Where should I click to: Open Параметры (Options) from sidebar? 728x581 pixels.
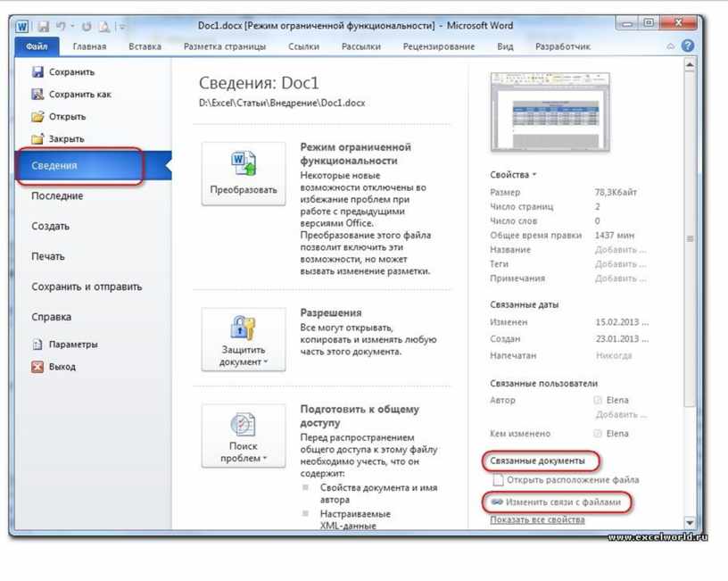(72, 344)
